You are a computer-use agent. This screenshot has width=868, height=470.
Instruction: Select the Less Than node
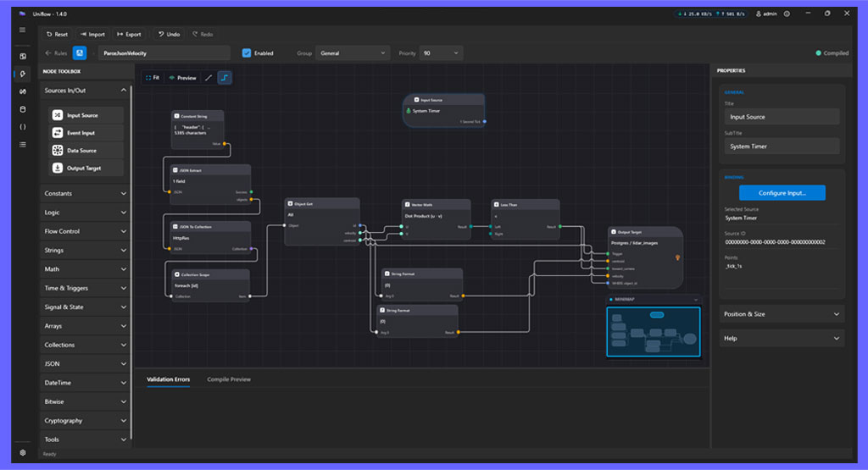[526, 219]
